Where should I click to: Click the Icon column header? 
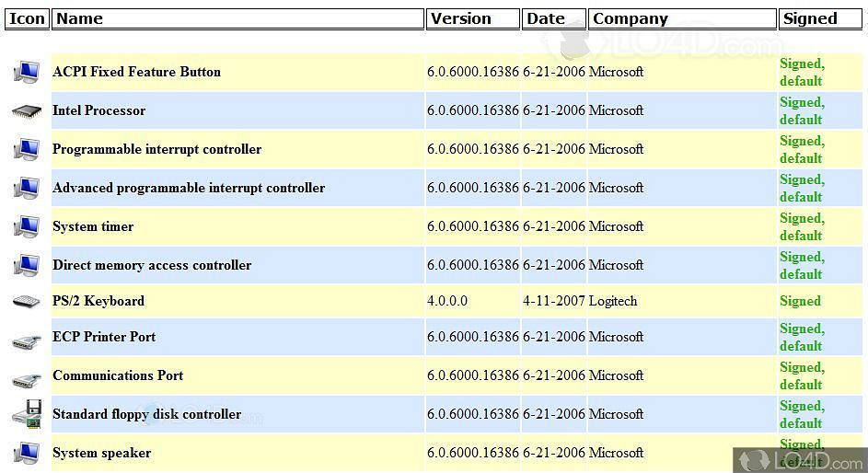(27, 18)
